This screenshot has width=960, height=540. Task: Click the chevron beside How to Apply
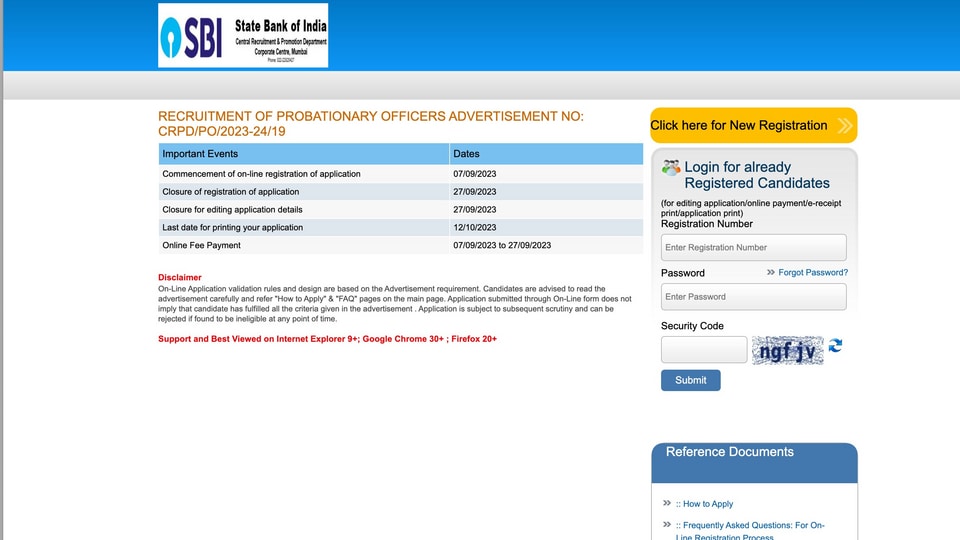point(667,503)
